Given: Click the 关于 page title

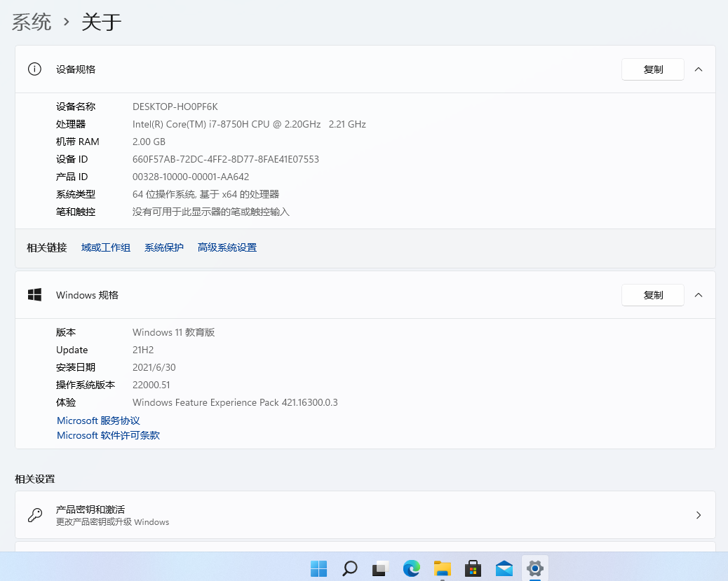Looking at the screenshot, I should click(101, 22).
